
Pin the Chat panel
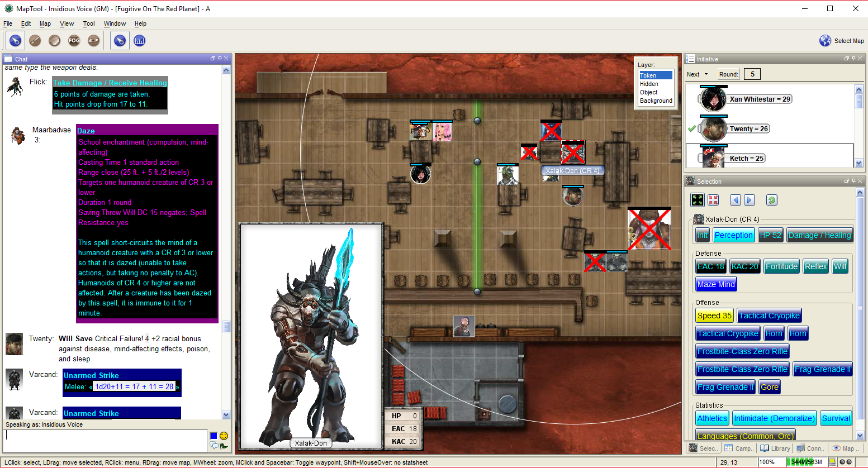pyautogui.click(x=220, y=59)
